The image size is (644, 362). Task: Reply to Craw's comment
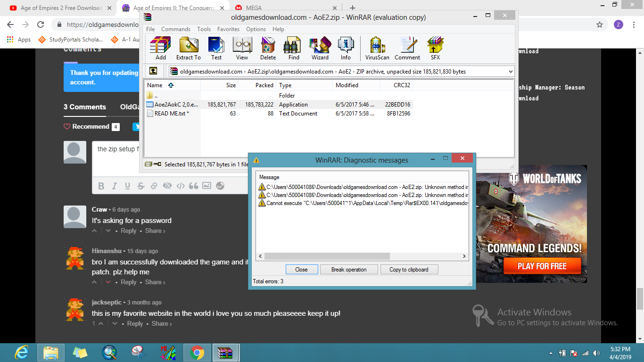click(129, 231)
